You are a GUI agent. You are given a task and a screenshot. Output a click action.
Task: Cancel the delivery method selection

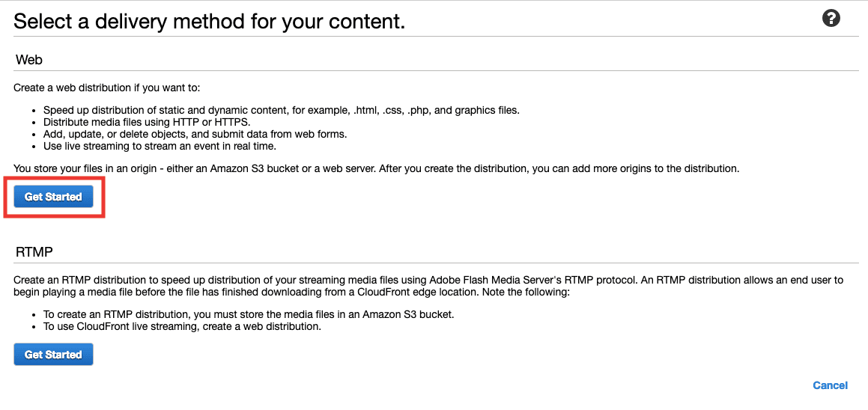pos(830,385)
